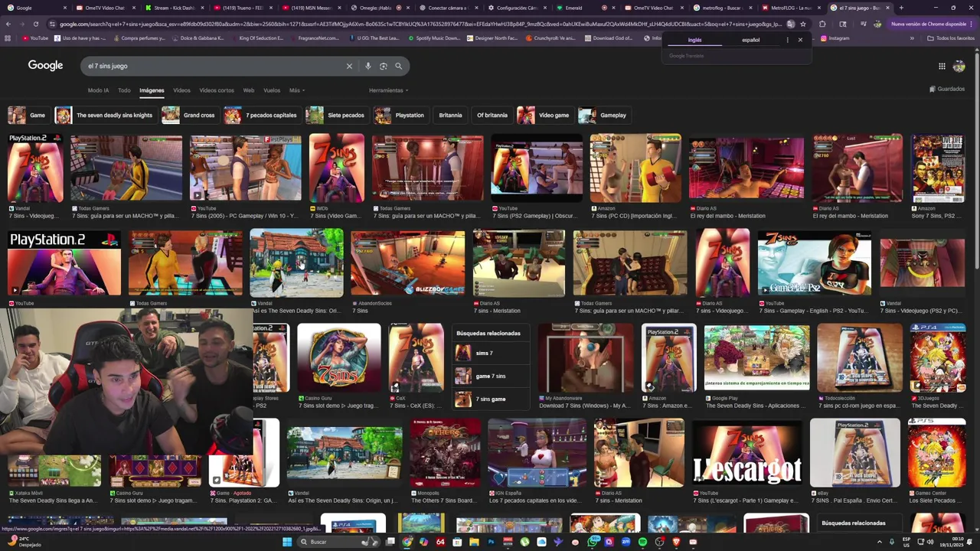Click related search 'game 7 sins'
Viewport: 980px width, 551px height.
tap(490, 376)
